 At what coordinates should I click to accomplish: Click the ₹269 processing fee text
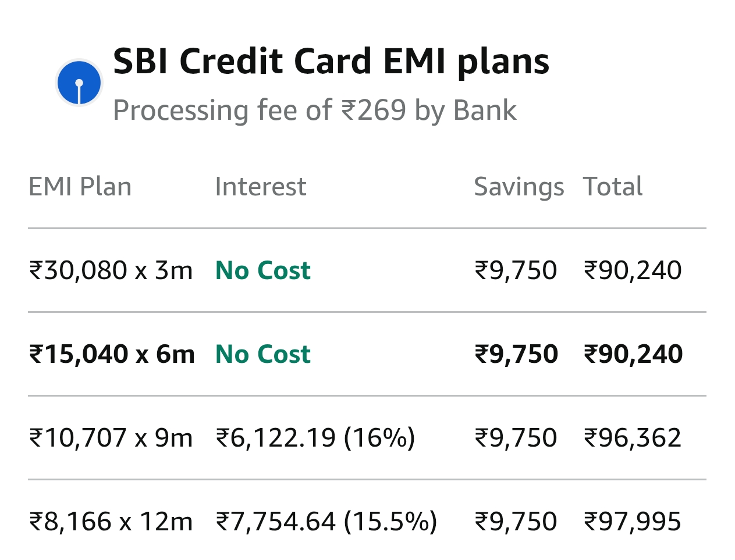click(x=314, y=110)
